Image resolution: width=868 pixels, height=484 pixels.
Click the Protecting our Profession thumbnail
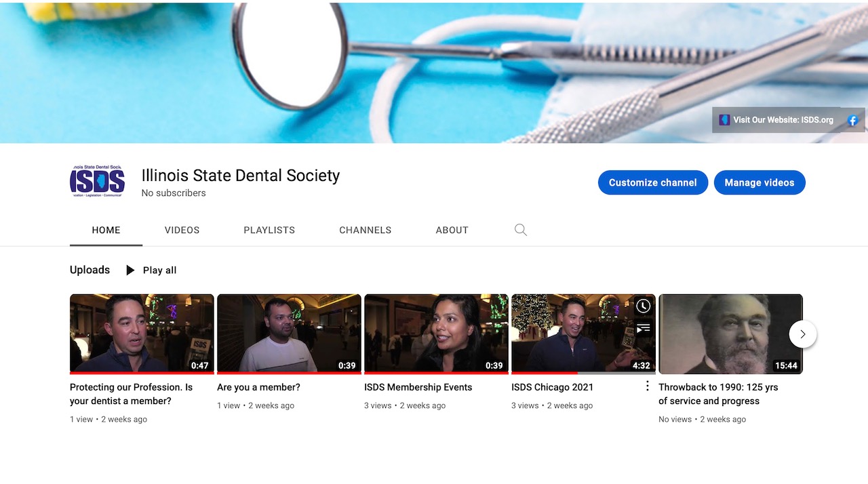[x=142, y=333]
